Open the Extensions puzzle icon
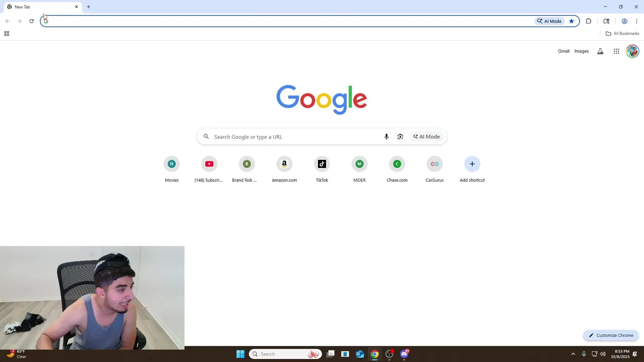The width and height of the screenshot is (644, 362). pyautogui.click(x=588, y=21)
